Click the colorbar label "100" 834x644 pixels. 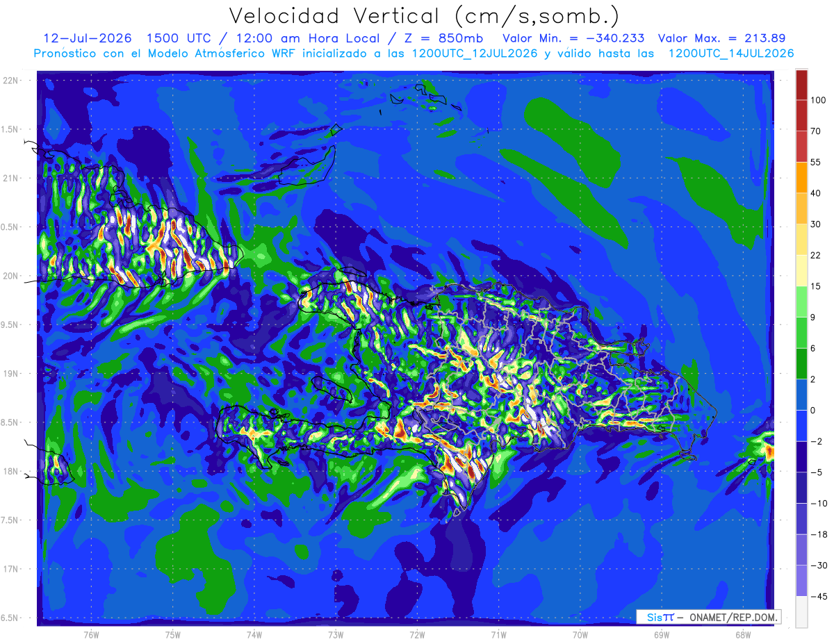coord(818,99)
